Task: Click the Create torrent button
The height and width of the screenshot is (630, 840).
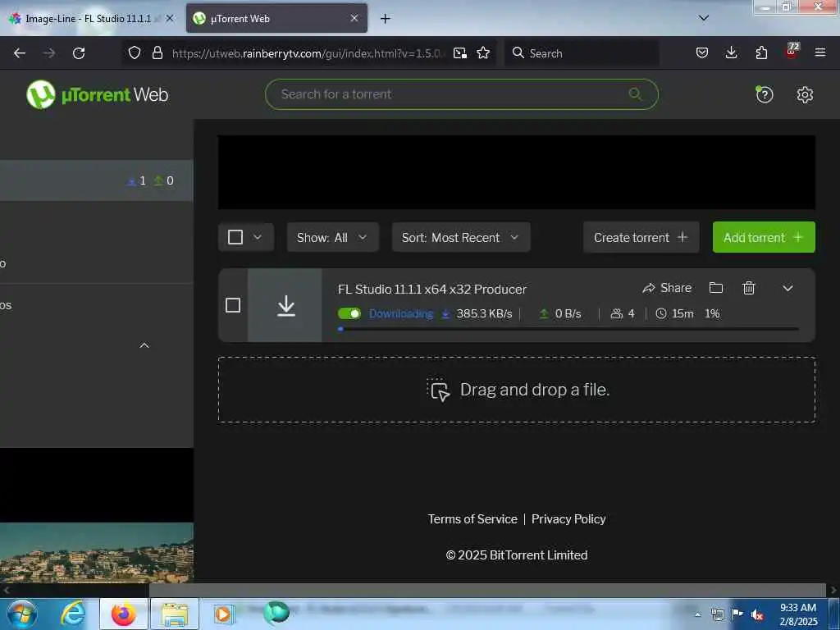Action: pos(641,237)
